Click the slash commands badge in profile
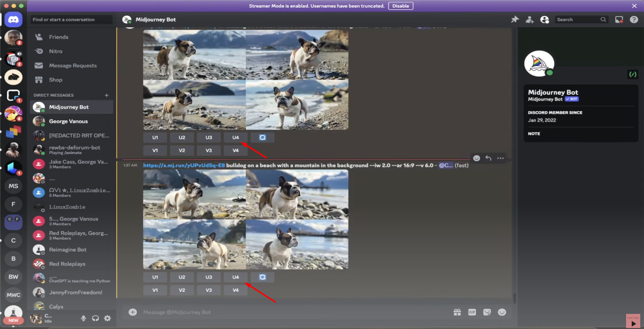Screen dimensions: 644x329 click(633, 74)
